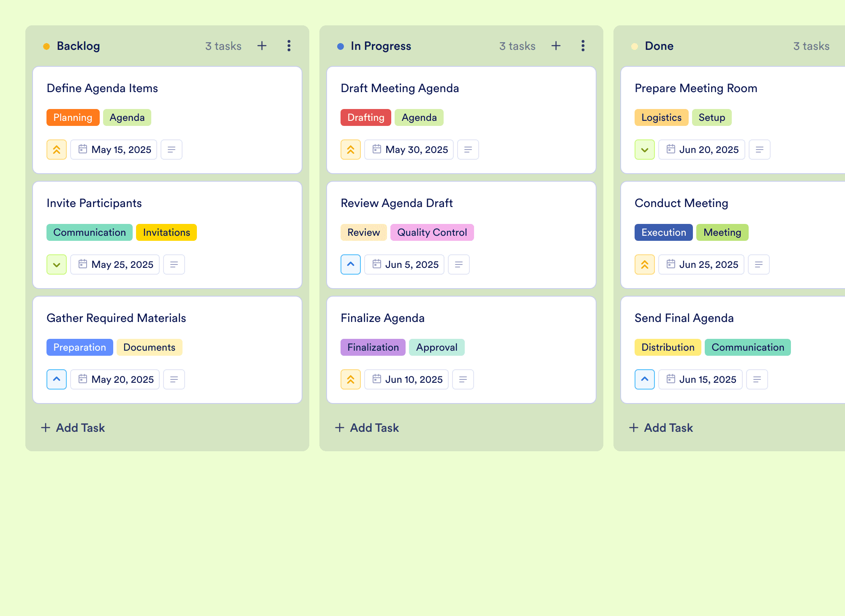The width and height of the screenshot is (845, 616).
Task: Click the plus icon in In Progress header
Action: point(556,46)
